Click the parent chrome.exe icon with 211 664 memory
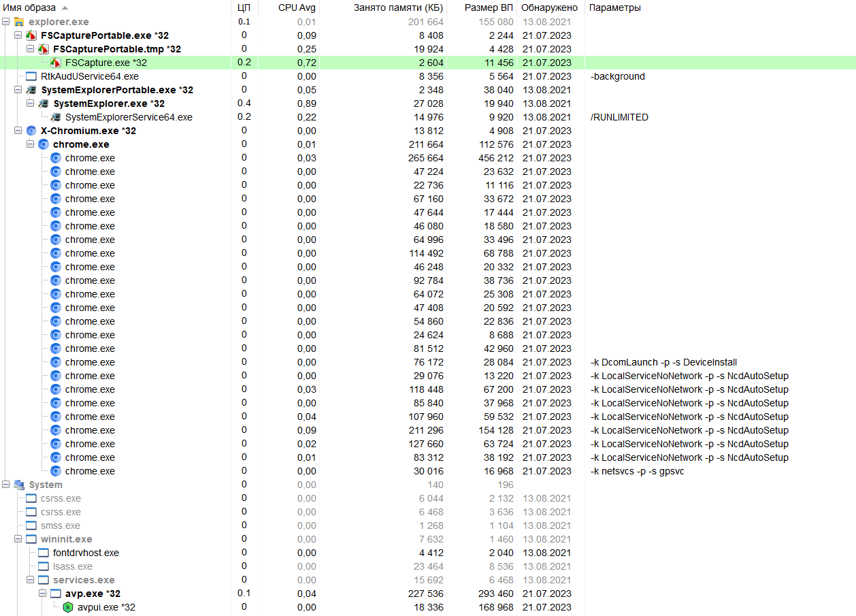Viewport: 856px width, 616px height. [44, 144]
